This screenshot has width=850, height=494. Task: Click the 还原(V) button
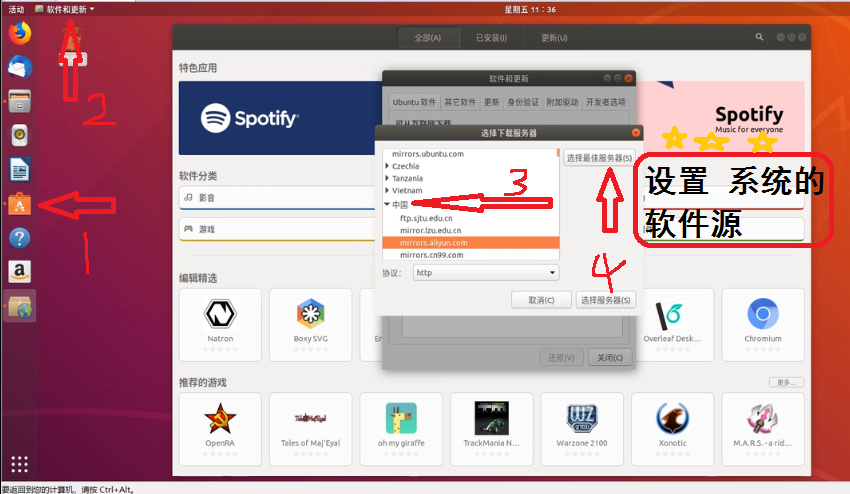[561, 358]
